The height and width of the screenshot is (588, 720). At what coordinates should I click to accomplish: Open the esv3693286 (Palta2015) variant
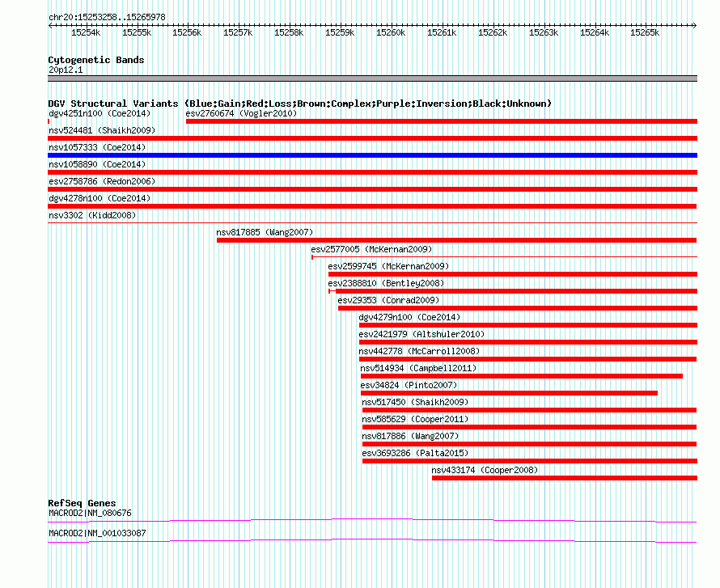(x=415, y=453)
